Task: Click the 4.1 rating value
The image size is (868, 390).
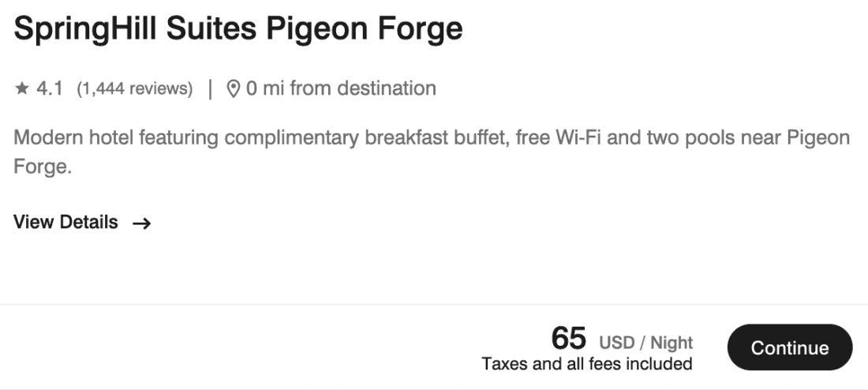Action: point(50,89)
